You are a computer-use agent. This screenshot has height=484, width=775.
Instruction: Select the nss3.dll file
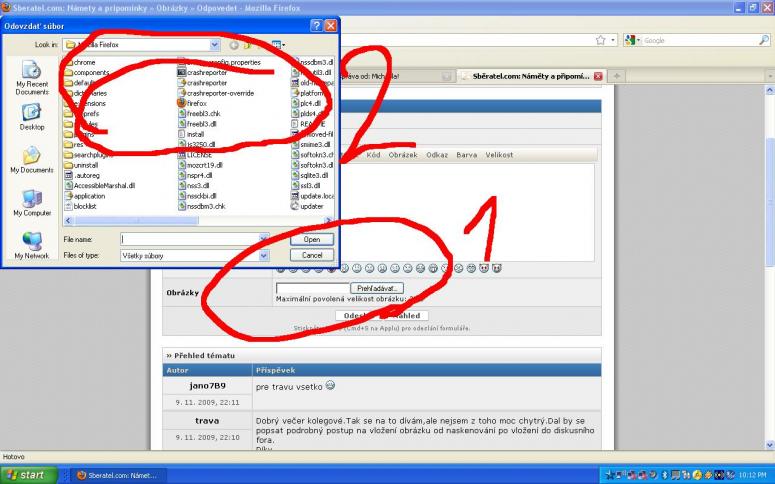pos(193,186)
